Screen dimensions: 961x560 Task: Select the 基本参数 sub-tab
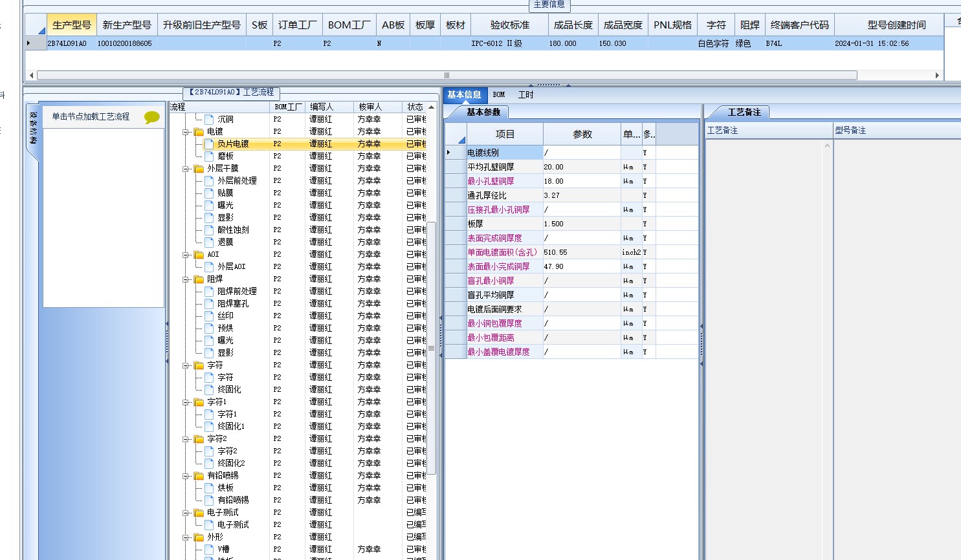pyautogui.click(x=483, y=113)
